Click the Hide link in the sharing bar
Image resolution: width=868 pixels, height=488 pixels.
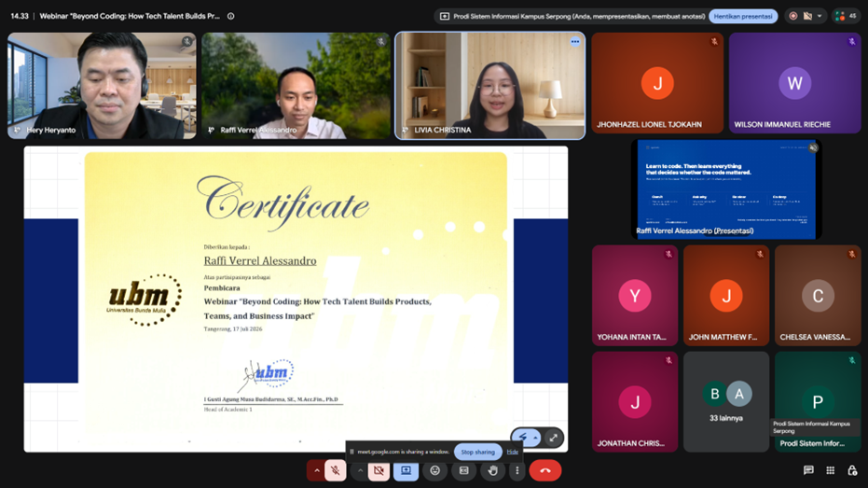click(x=513, y=452)
